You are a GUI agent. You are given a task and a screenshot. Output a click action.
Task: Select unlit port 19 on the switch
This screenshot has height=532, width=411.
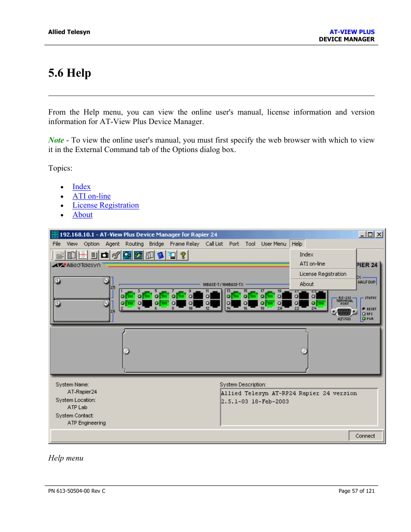287,296
